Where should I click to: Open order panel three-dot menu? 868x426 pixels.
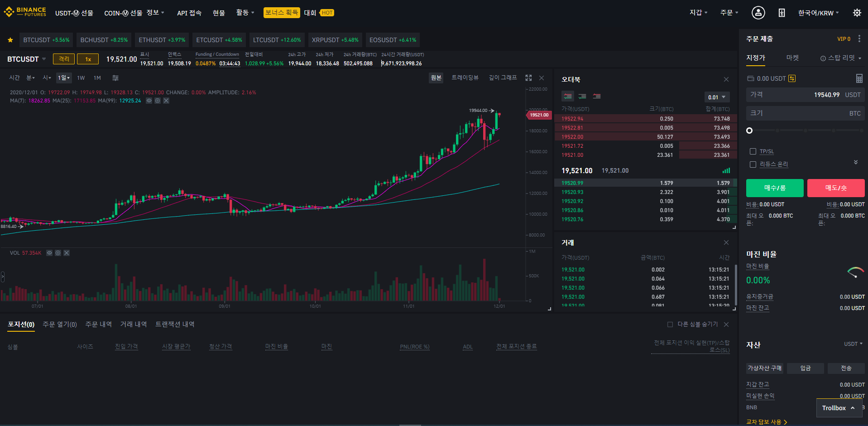859,39
